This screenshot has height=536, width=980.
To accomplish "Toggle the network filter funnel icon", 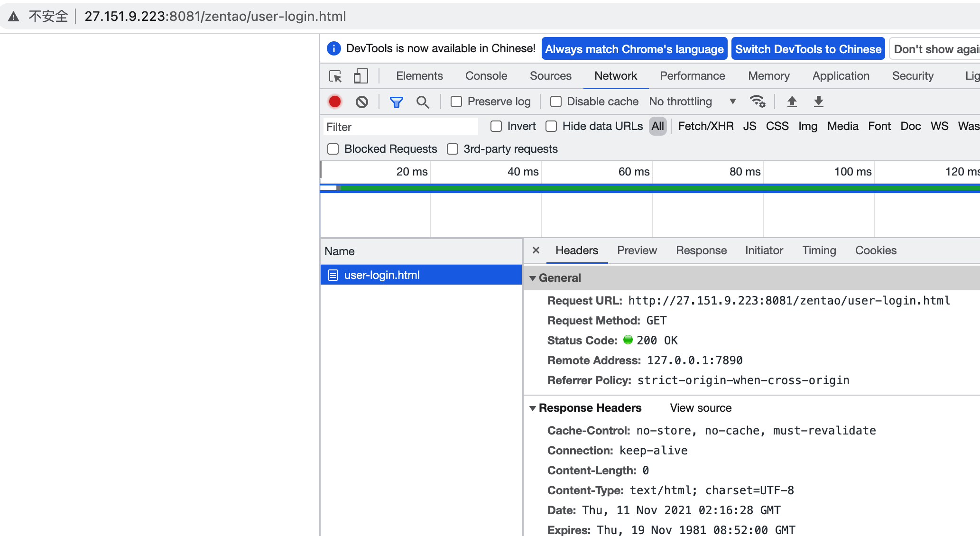I will (396, 102).
